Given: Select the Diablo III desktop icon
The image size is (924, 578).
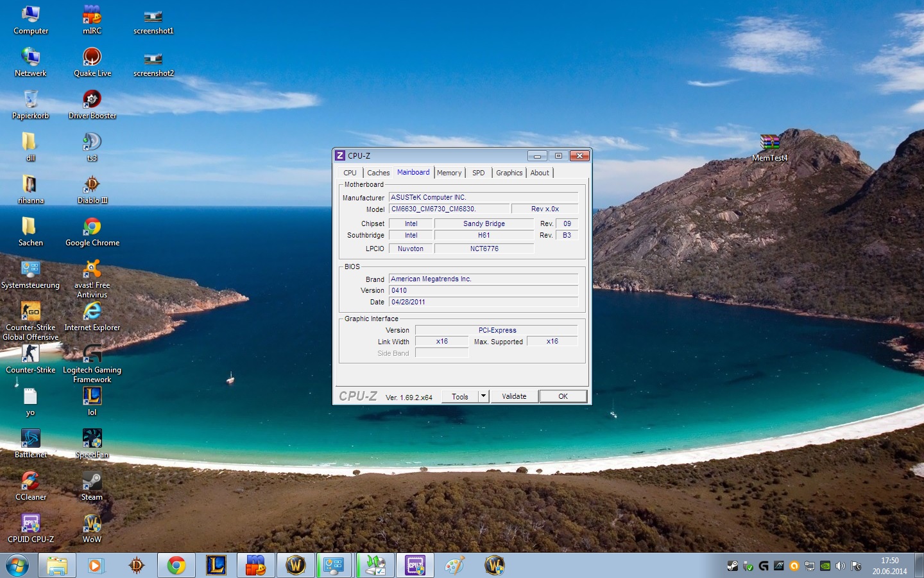Looking at the screenshot, I should pos(92,185).
